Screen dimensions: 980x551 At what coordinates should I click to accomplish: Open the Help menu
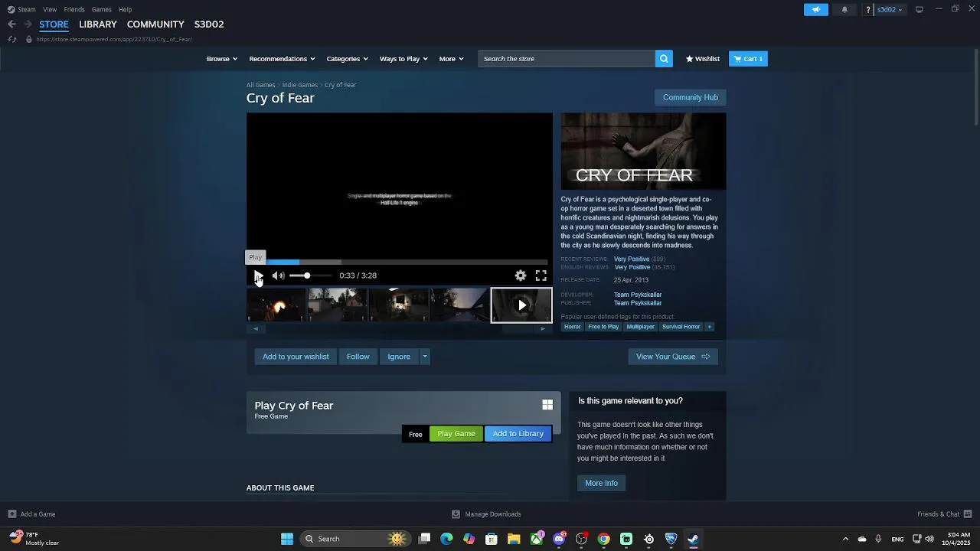tap(126, 9)
